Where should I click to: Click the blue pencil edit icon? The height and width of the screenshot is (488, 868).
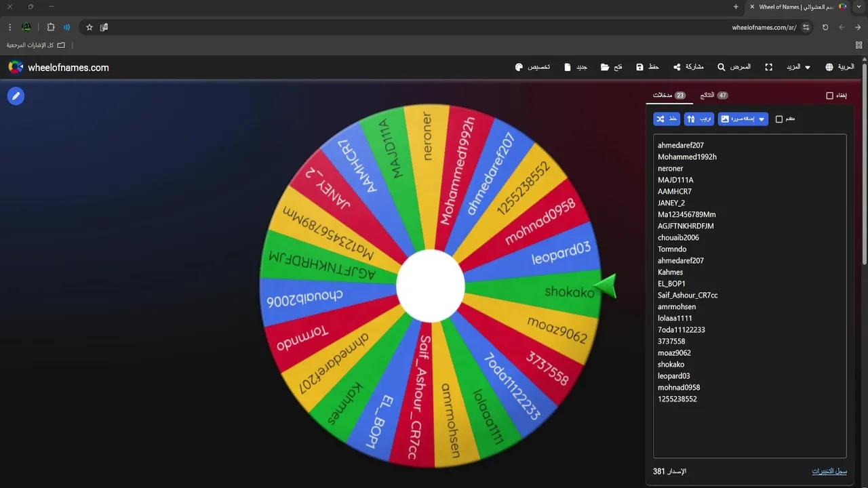pyautogui.click(x=16, y=96)
